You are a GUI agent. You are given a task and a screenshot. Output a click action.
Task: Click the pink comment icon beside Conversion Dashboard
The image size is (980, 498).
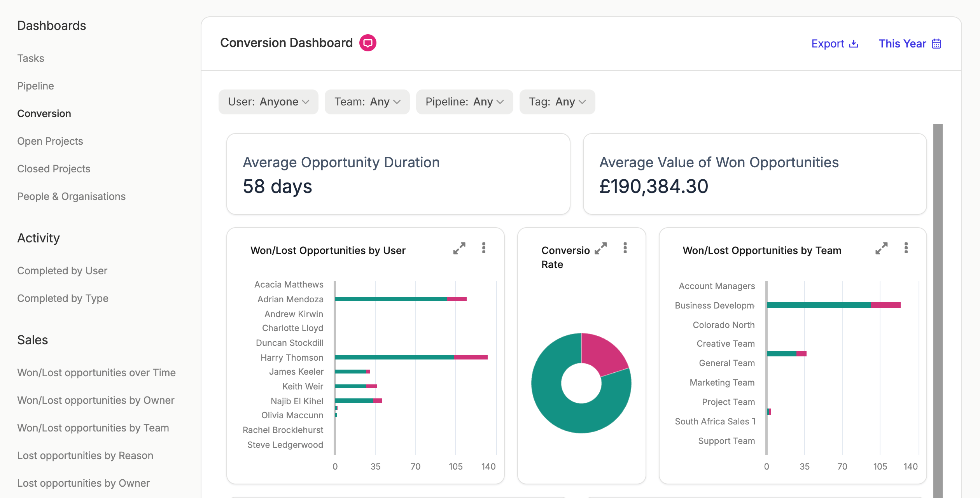coord(367,43)
